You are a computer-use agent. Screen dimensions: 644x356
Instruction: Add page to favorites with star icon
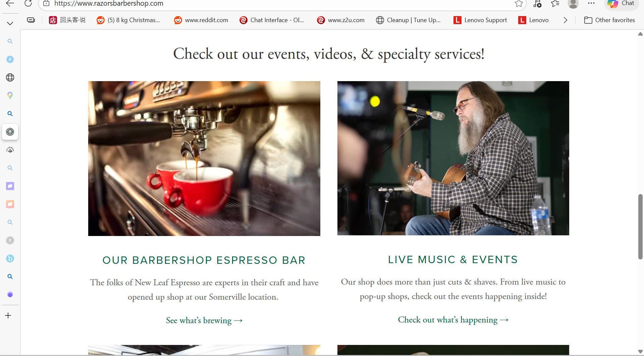tap(519, 4)
